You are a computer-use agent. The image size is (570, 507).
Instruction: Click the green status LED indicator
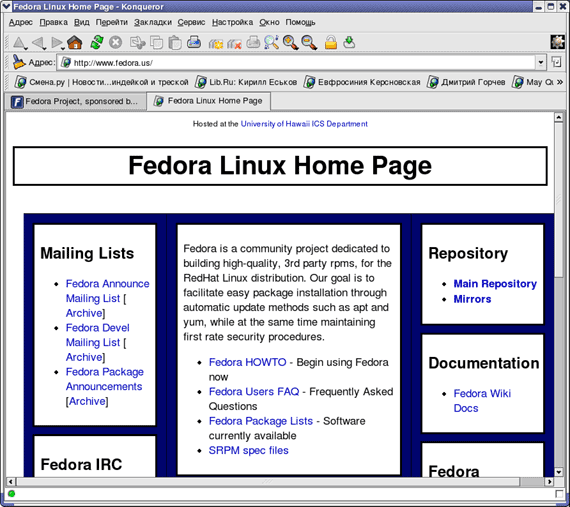(x=12, y=494)
